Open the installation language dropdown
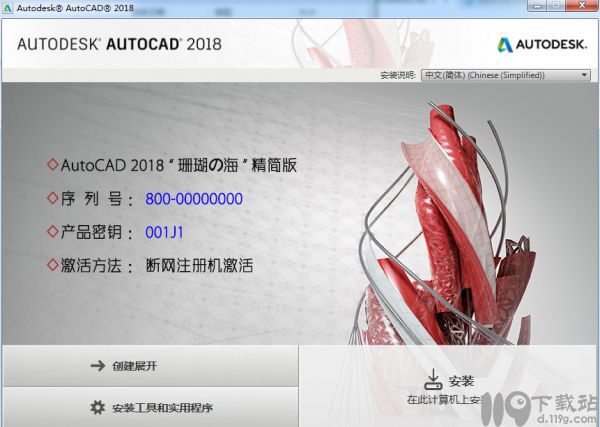 coord(505,75)
